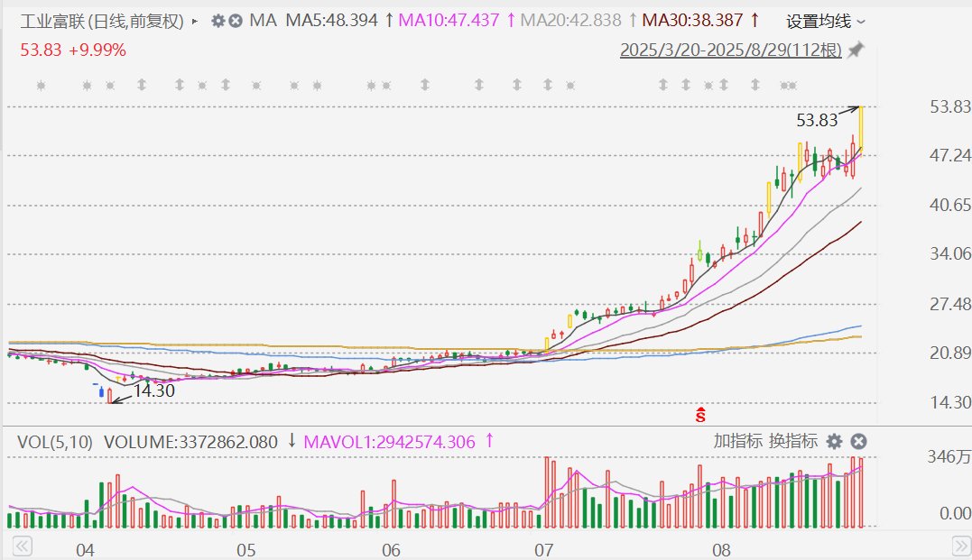Image resolution: width=972 pixels, height=560 pixels.
Task: Click the MA20:42.838 moving average label
Action: [x=570, y=21]
